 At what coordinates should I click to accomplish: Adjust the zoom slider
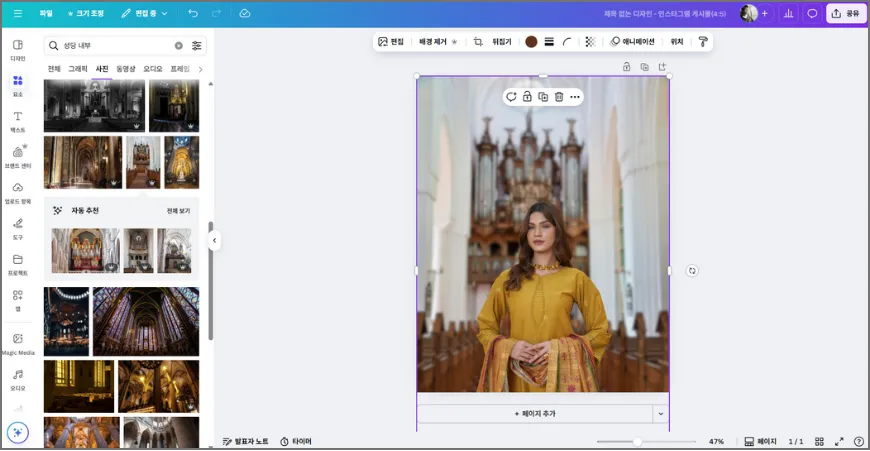pos(638,442)
